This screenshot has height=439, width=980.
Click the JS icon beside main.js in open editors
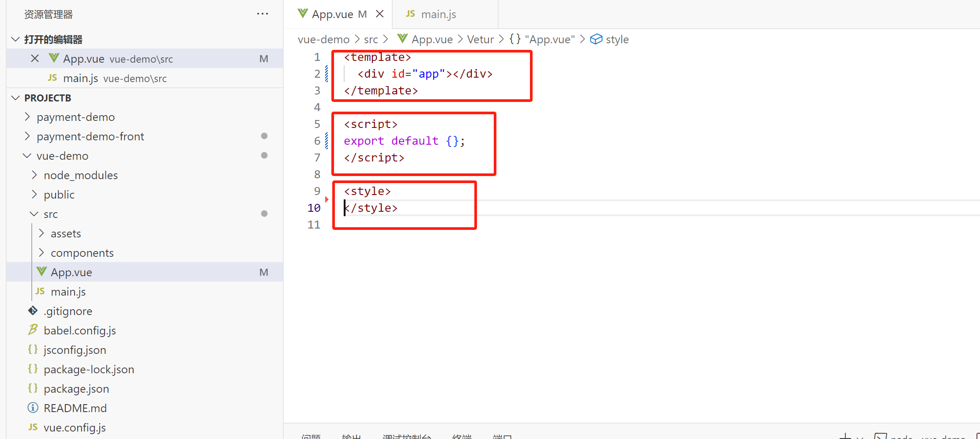[53, 78]
